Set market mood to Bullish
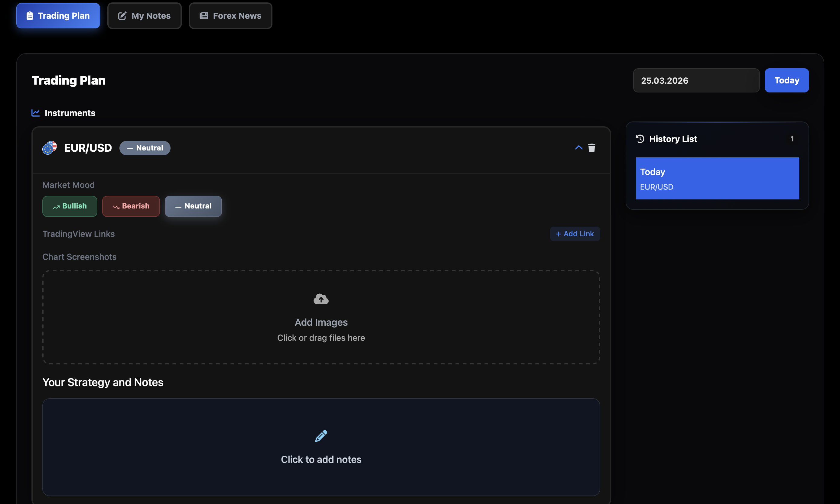The image size is (840, 504). [70, 206]
